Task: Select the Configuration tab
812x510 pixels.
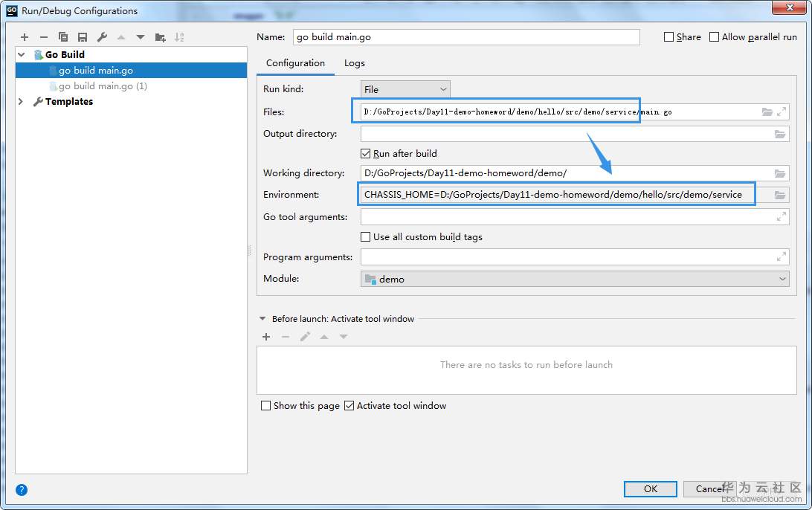Action: 295,63
